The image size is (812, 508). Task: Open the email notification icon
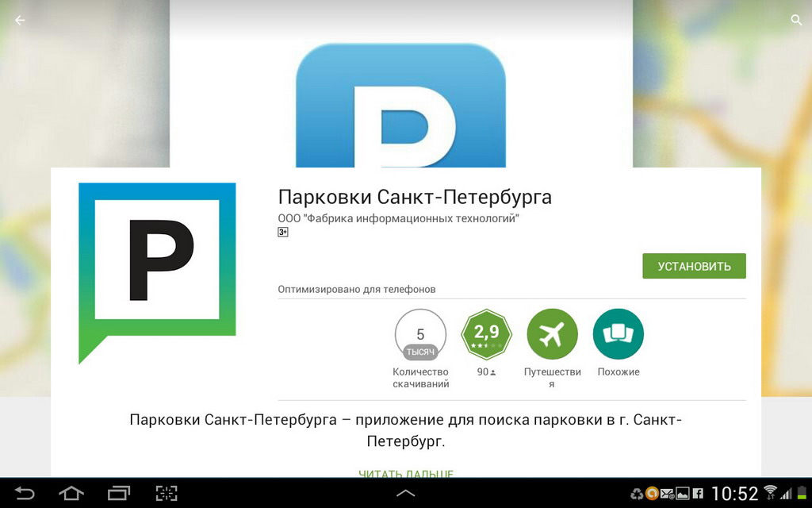pyautogui.click(x=666, y=493)
